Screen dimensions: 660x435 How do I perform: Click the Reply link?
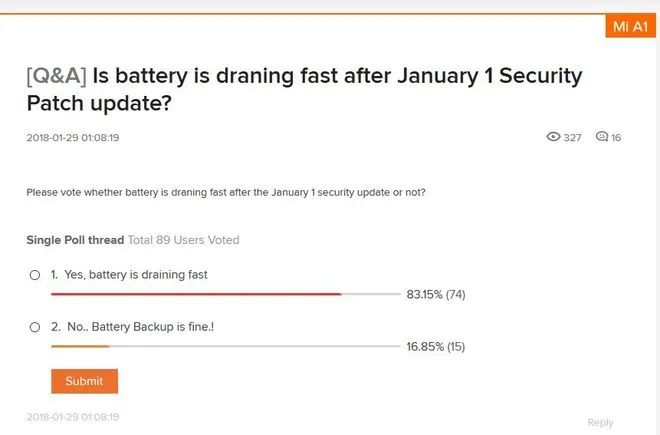point(600,422)
